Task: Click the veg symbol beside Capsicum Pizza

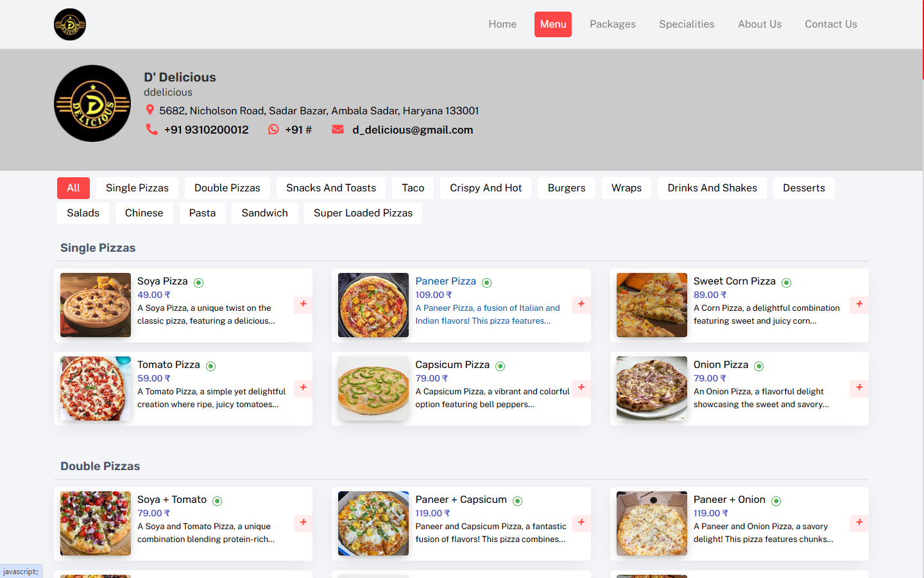Action: pos(501,365)
